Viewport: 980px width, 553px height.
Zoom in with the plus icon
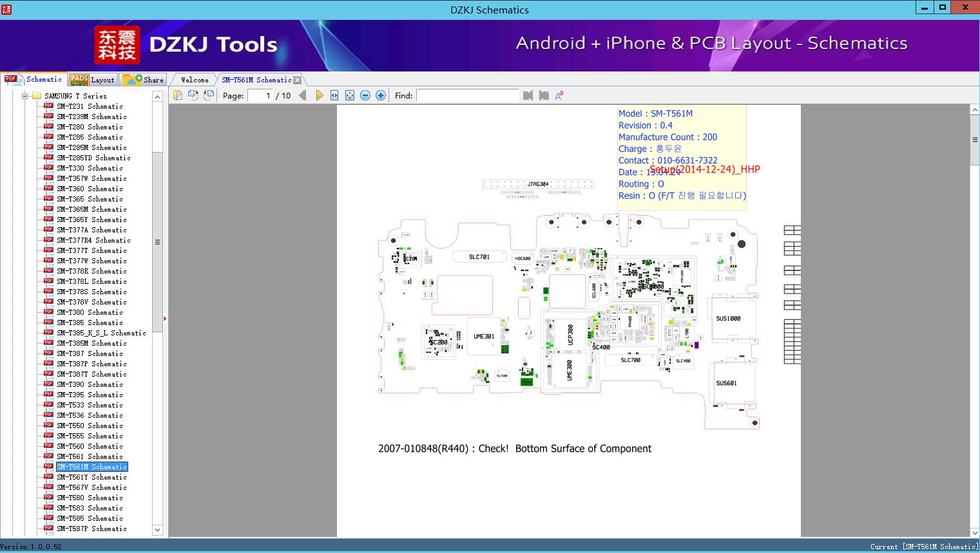[381, 95]
